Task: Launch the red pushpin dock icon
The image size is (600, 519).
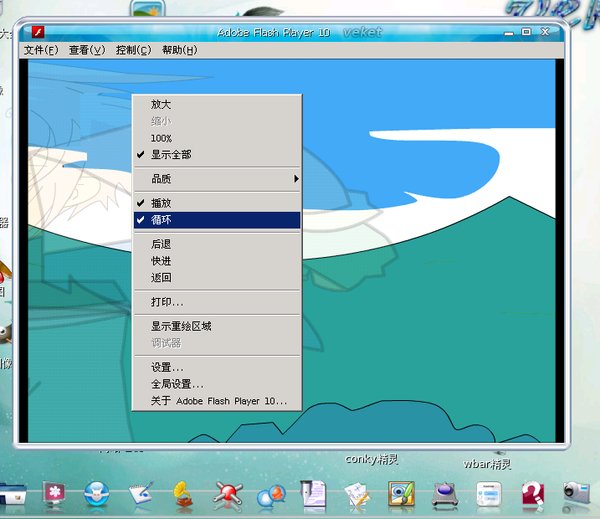Action: coord(229,493)
